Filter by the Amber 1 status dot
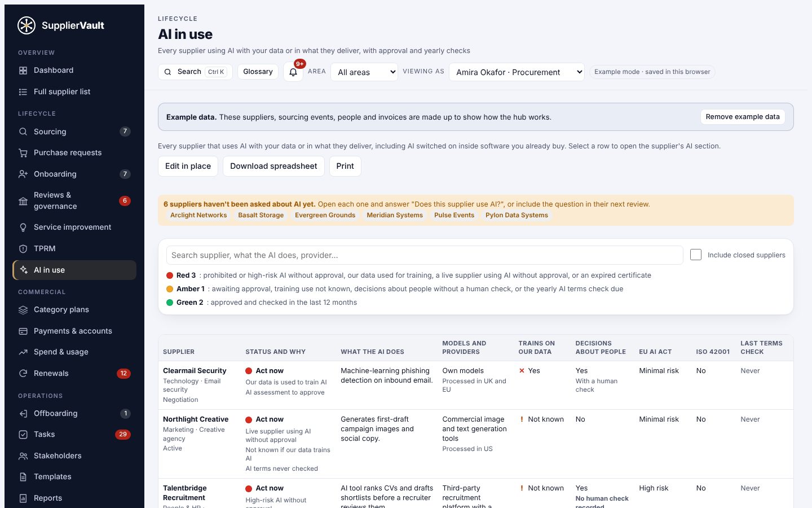Image resolution: width=812 pixels, height=508 pixels. click(x=170, y=289)
